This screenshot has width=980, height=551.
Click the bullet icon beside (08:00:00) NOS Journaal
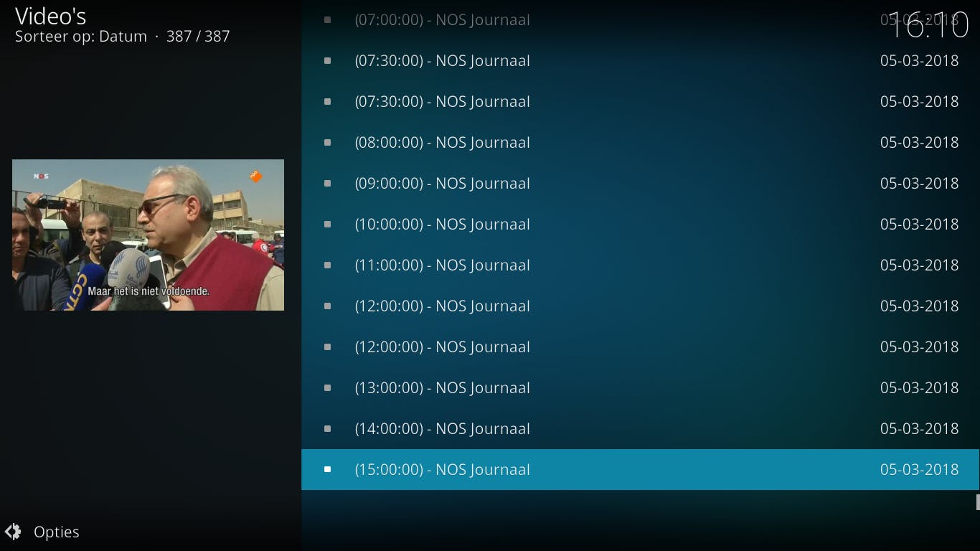328,142
